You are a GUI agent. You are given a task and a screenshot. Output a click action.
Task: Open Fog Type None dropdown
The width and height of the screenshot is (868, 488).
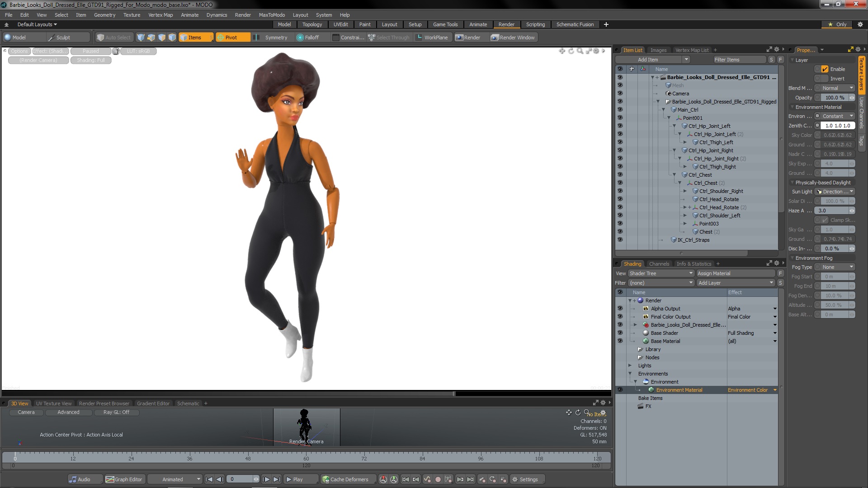tap(838, 267)
